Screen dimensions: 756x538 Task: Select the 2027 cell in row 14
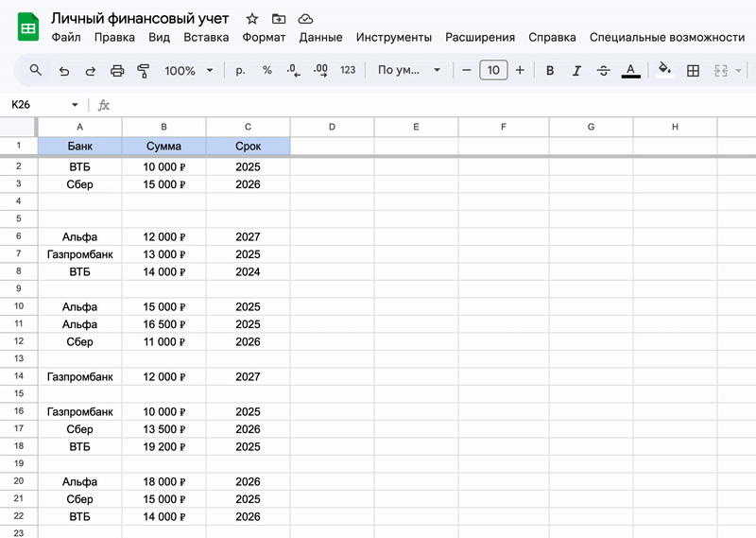click(248, 376)
